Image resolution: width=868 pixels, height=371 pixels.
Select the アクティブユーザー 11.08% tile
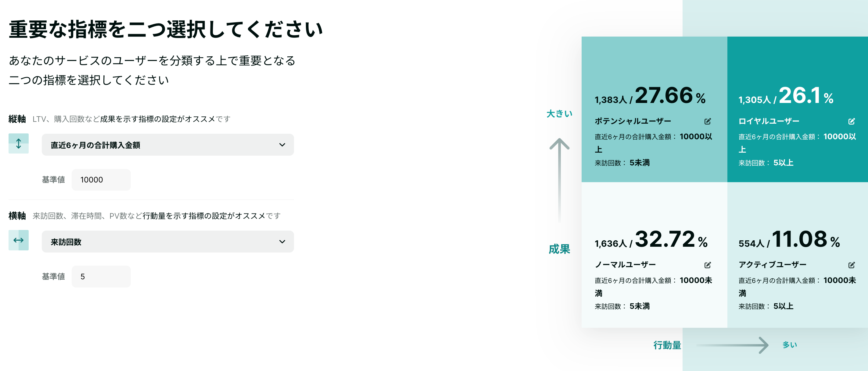pyautogui.click(x=798, y=255)
